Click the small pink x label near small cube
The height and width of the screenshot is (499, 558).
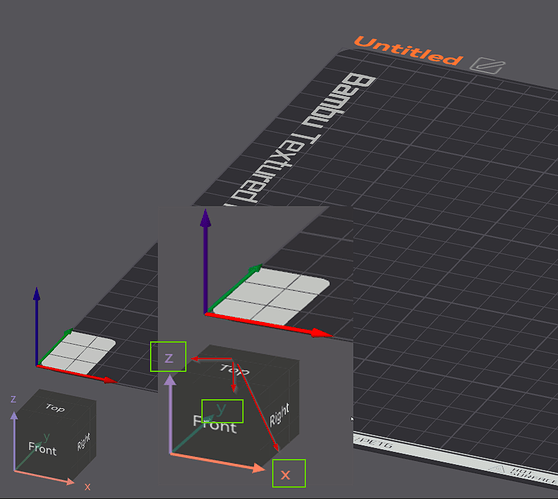[x=88, y=487]
